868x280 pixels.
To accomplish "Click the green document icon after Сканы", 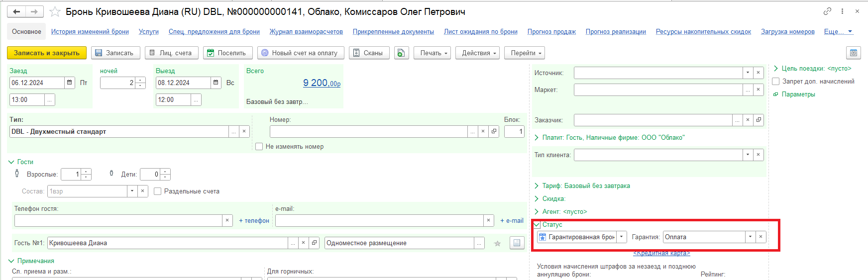I will [402, 53].
